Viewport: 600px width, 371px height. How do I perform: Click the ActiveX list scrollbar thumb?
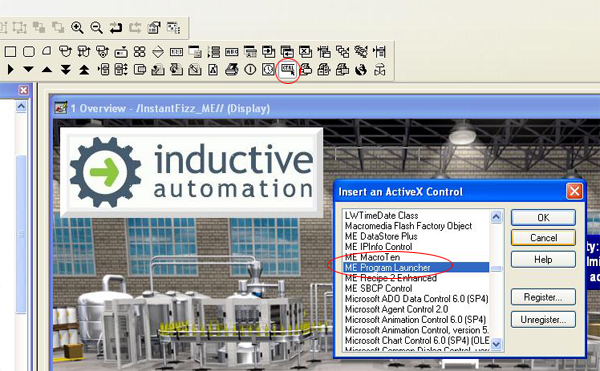[496, 268]
